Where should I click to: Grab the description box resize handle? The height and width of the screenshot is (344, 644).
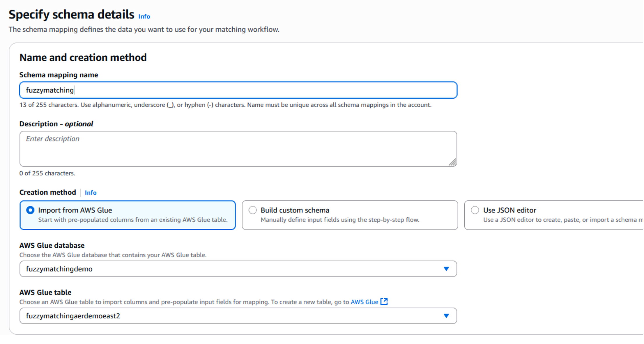(x=452, y=162)
